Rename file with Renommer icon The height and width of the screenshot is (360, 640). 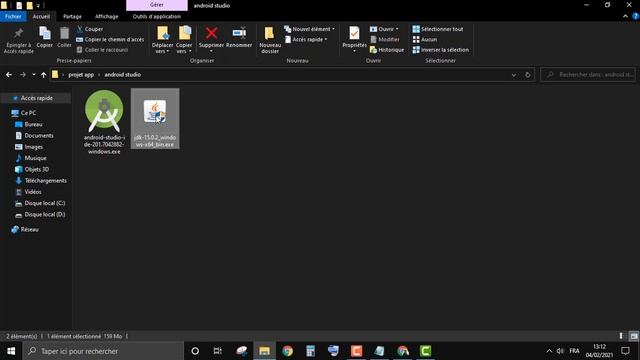[x=239, y=38]
